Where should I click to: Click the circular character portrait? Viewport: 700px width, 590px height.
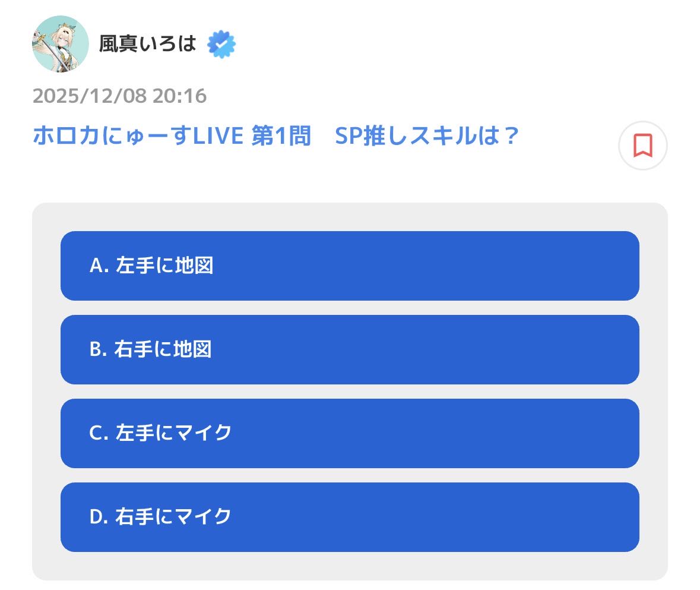(x=60, y=44)
